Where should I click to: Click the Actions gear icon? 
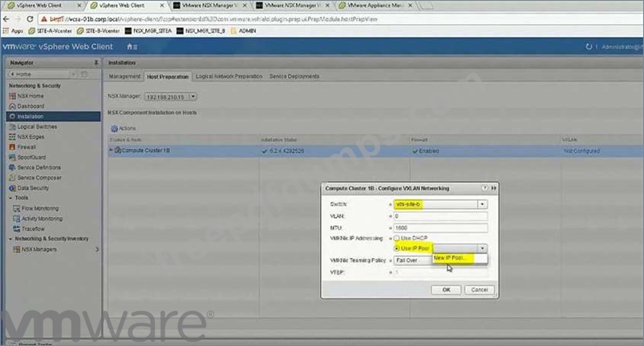pyautogui.click(x=114, y=129)
